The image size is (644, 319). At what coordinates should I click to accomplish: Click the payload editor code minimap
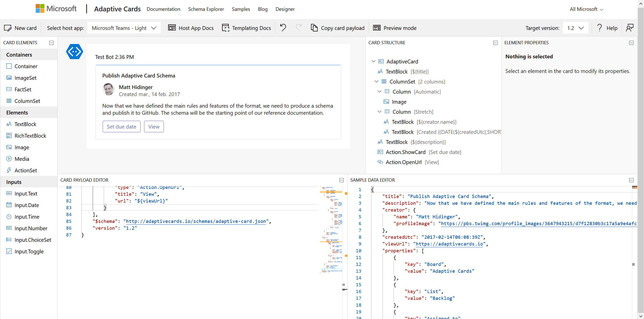point(331,229)
